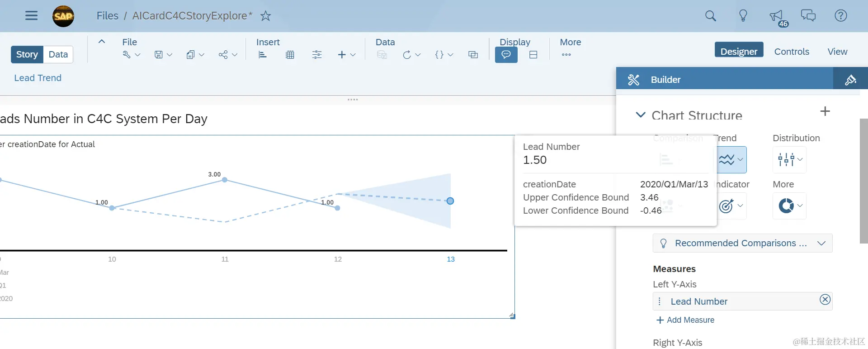The width and height of the screenshot is (868, 349).
Task: Click the SAP logo icon
Action: coord(63,16)
